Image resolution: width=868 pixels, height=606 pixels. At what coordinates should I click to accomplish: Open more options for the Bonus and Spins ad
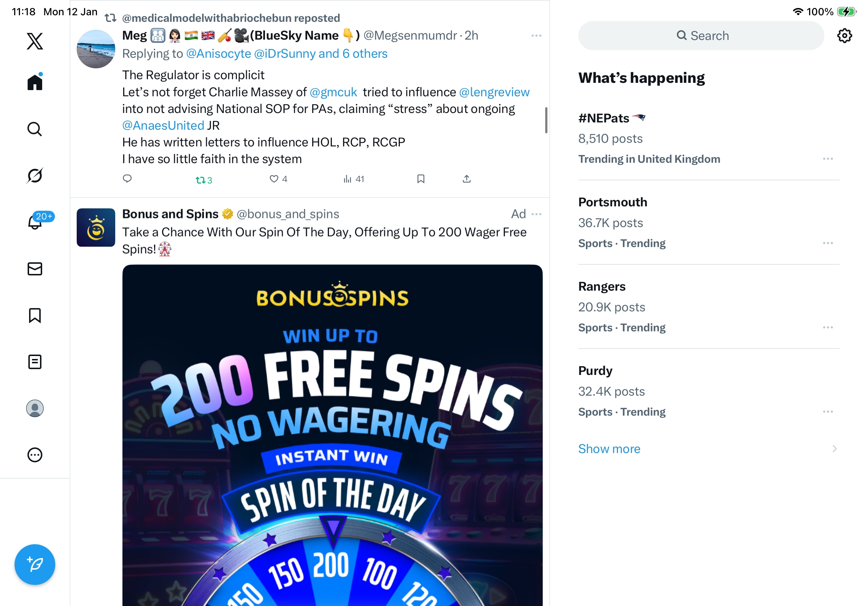click(536, 214)
